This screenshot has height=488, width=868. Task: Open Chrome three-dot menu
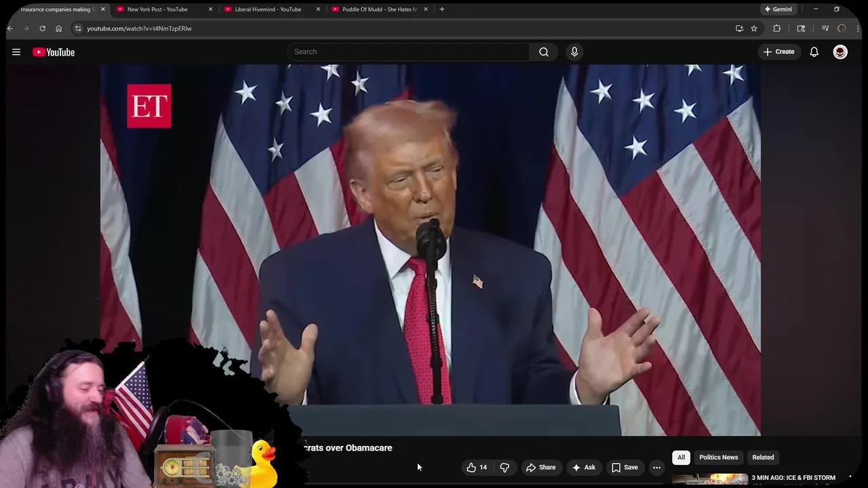pyautogui.click(x=859, y=28)
